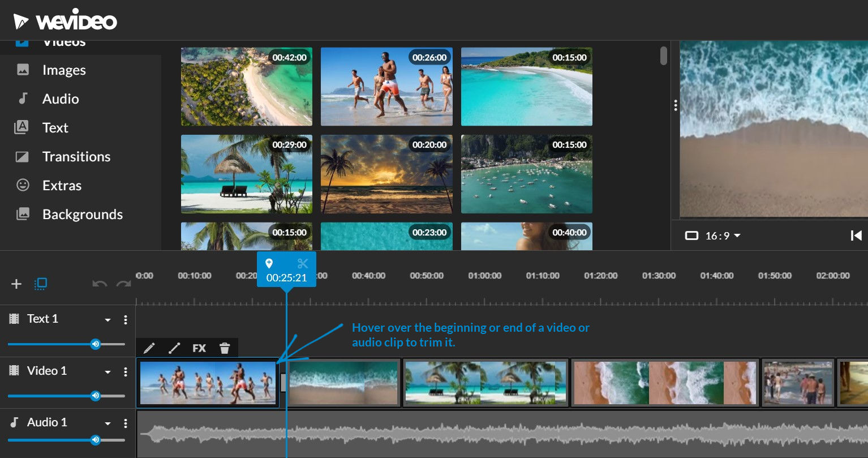Image resolution: width=868 pixels, height=458 pixels.
Task: Open the Audio 1 track options menu
Action: (x=126, y=423)
